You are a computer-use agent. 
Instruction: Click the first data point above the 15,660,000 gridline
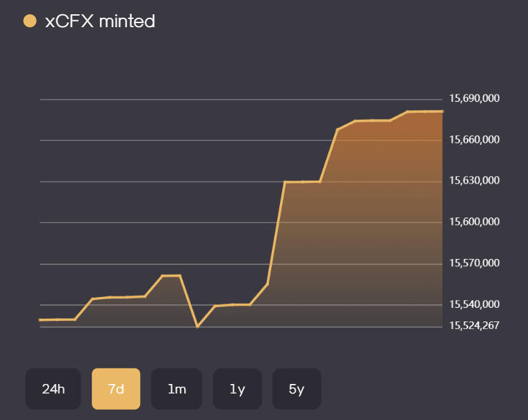[338, 129]
